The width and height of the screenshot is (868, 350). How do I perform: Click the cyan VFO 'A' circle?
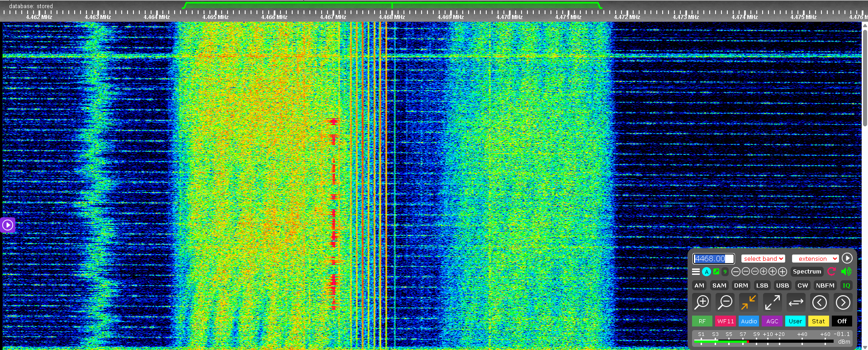pos(707,272)
